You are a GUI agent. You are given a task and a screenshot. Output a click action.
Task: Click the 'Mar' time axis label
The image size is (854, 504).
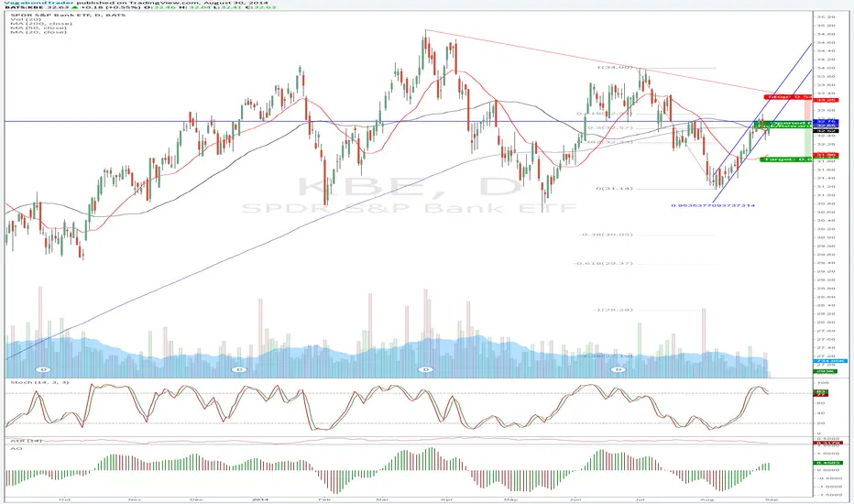click(383, 499)
